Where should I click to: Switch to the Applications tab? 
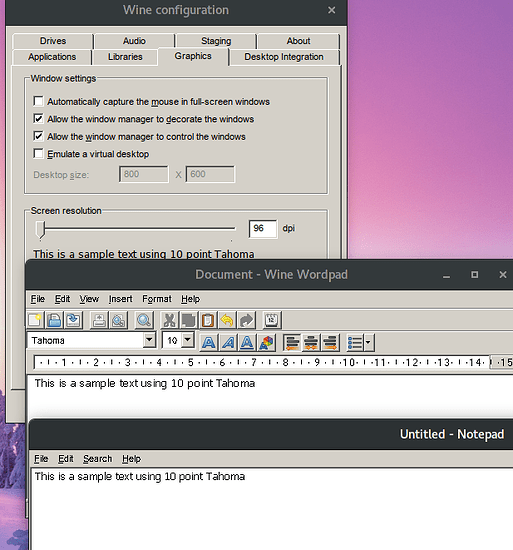52,57
